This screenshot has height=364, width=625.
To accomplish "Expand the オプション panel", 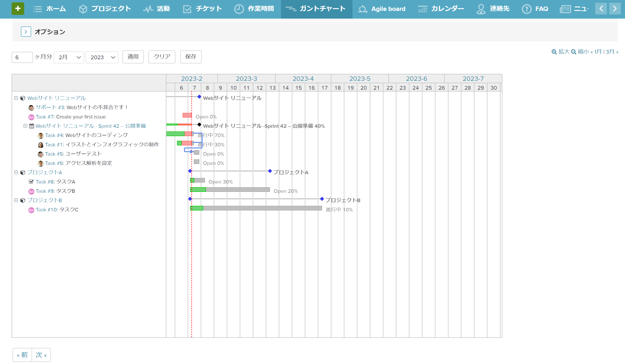I will pos(26,32).
